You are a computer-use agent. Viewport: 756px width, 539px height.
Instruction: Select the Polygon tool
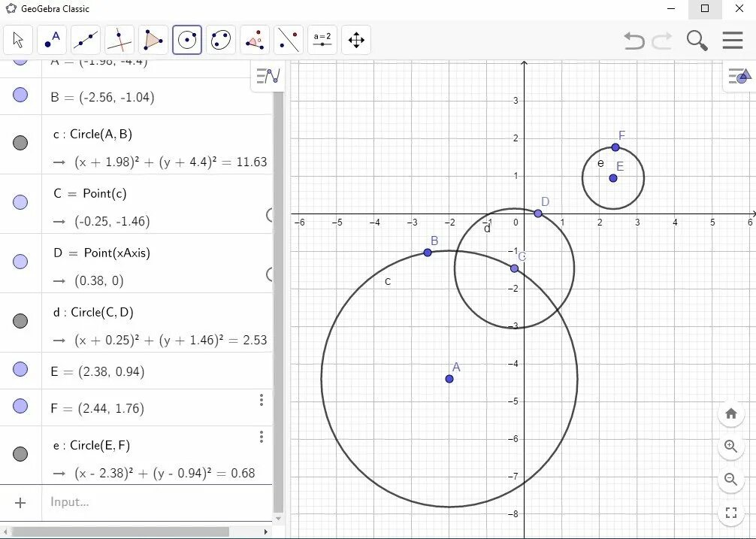[153, 40]
